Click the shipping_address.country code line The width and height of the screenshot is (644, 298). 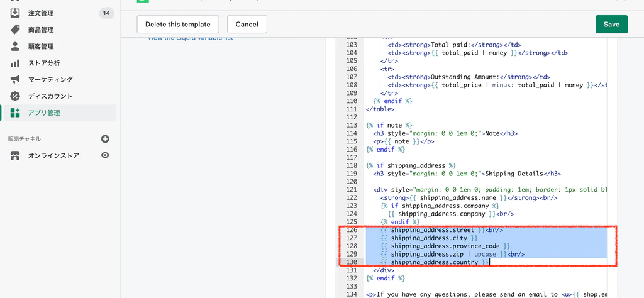(435, 262)
